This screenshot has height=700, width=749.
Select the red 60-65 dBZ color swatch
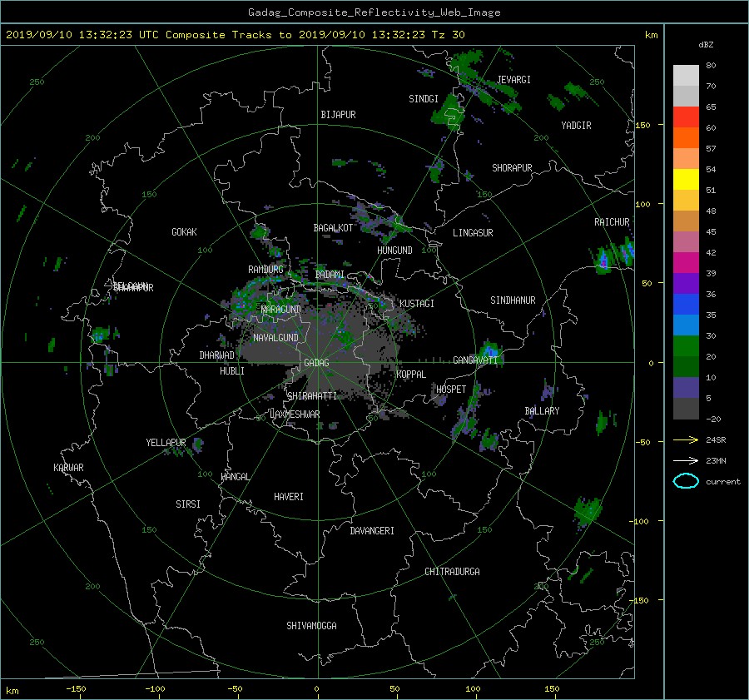[686, 117]
